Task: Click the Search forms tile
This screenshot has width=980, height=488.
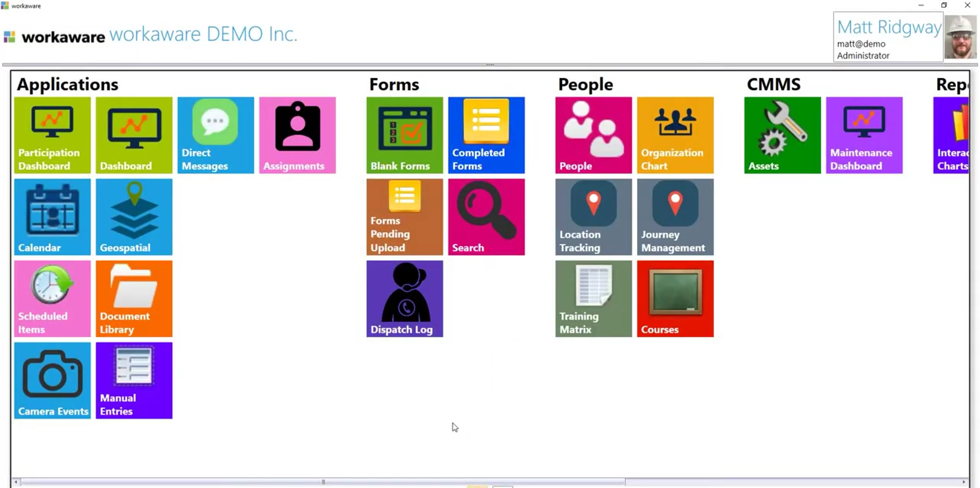Action: click(x=487, y=217)
